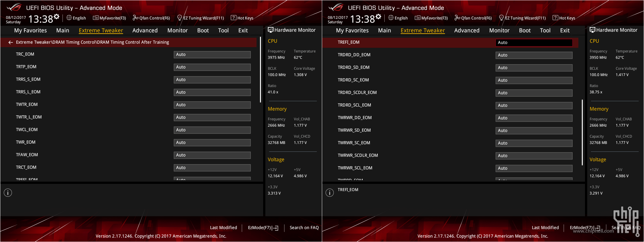Select TRRS_S_EOM Auto value box
The image size is (644, 242).
click(212, 80)
